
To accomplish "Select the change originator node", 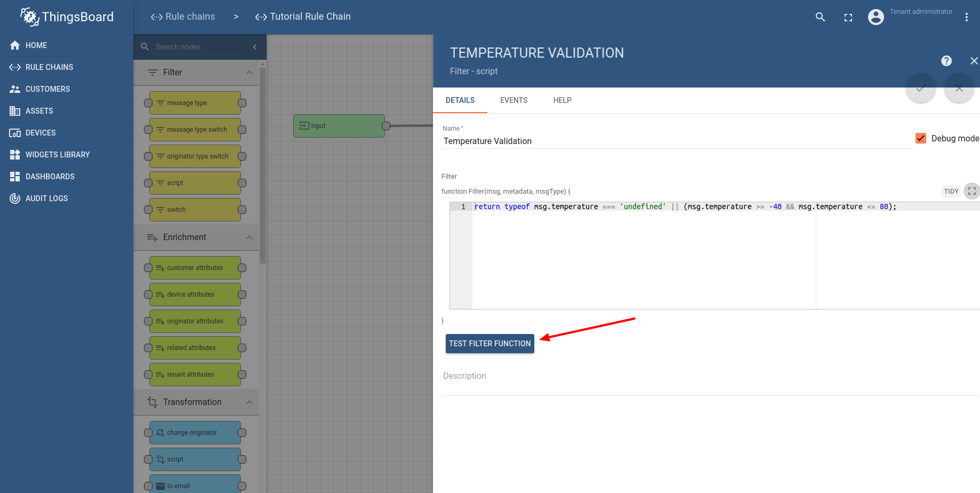I will point(195,433).
